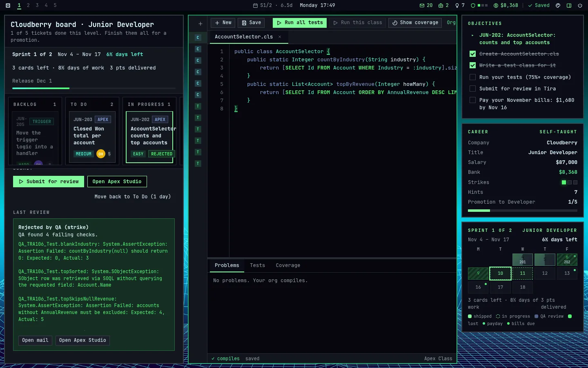Click the Promotion to Developer progress bar
588x368 pixels.
523,211
